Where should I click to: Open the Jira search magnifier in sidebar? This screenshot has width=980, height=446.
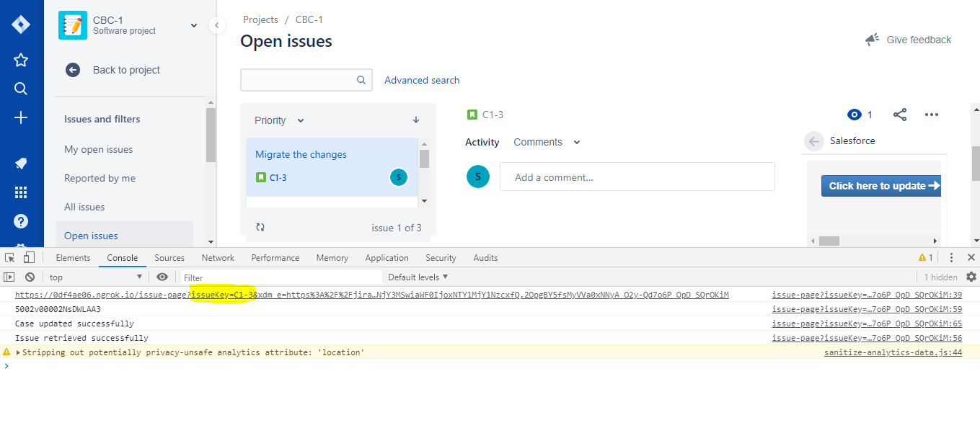(21, 89)
